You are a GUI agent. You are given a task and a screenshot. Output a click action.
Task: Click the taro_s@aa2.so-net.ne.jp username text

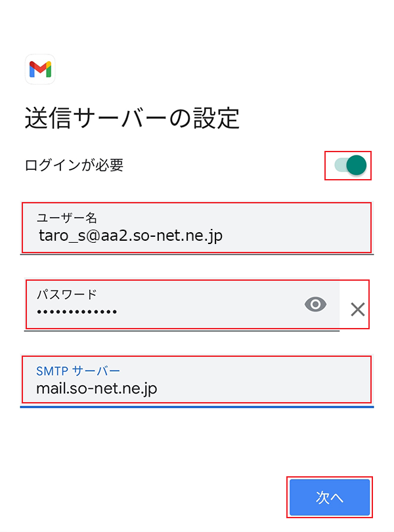[130, 235]
